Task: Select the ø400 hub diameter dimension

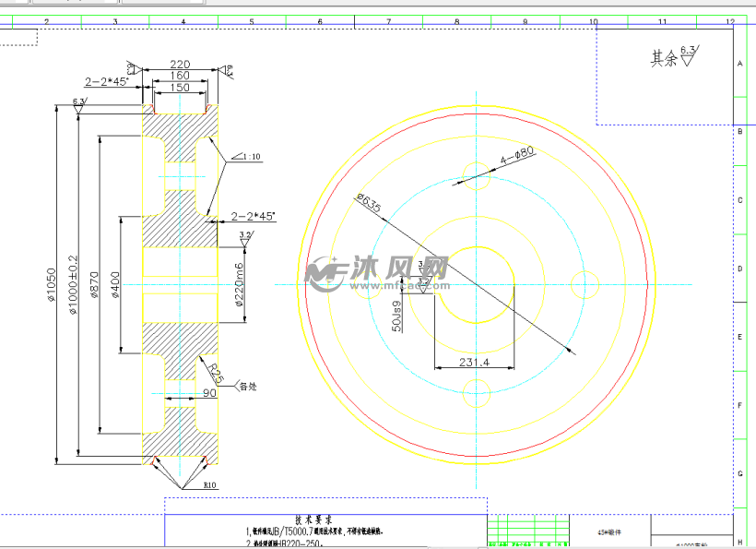Action: (x=115, y=284)
